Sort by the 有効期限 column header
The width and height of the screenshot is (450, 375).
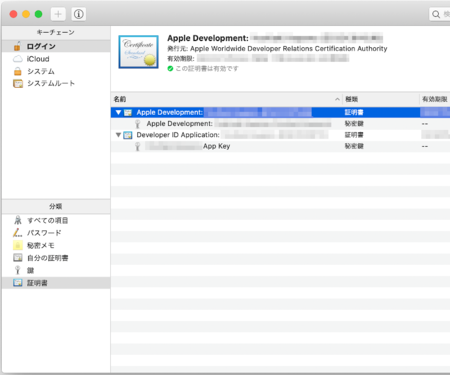(x=435, y=99)
